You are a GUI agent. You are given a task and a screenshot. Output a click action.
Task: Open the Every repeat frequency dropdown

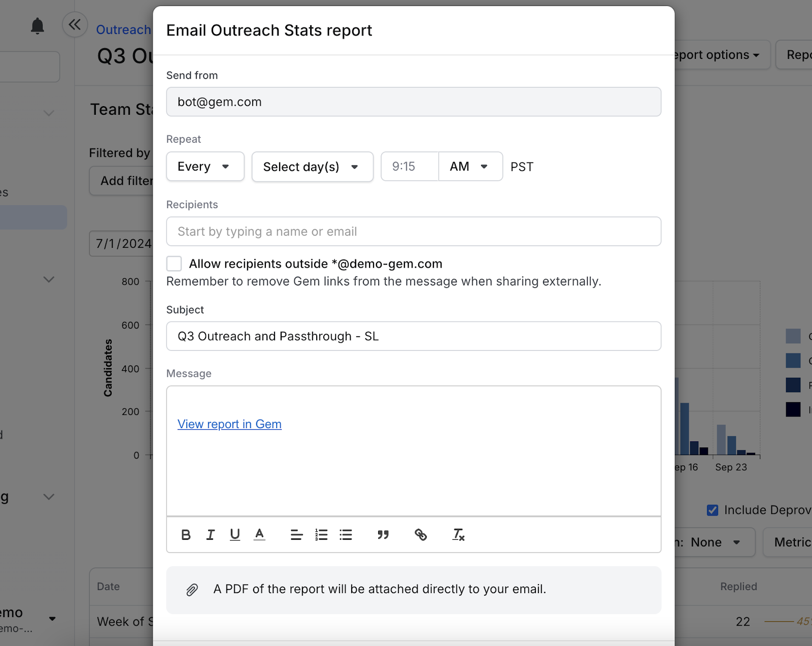(205, 167)
